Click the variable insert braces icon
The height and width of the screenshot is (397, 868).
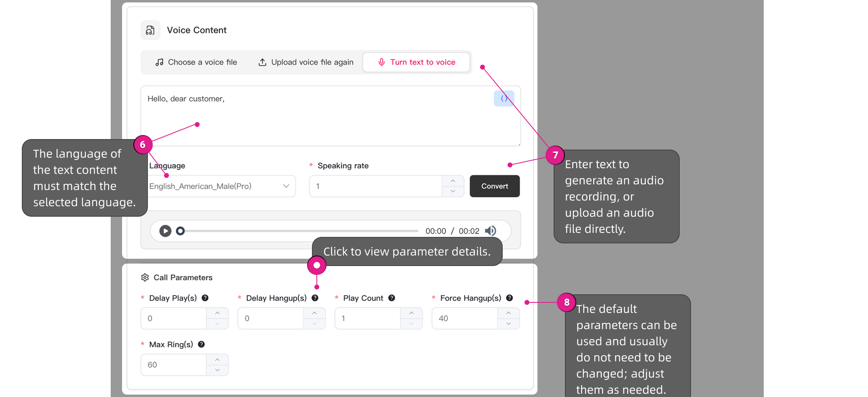pos(504,98)
